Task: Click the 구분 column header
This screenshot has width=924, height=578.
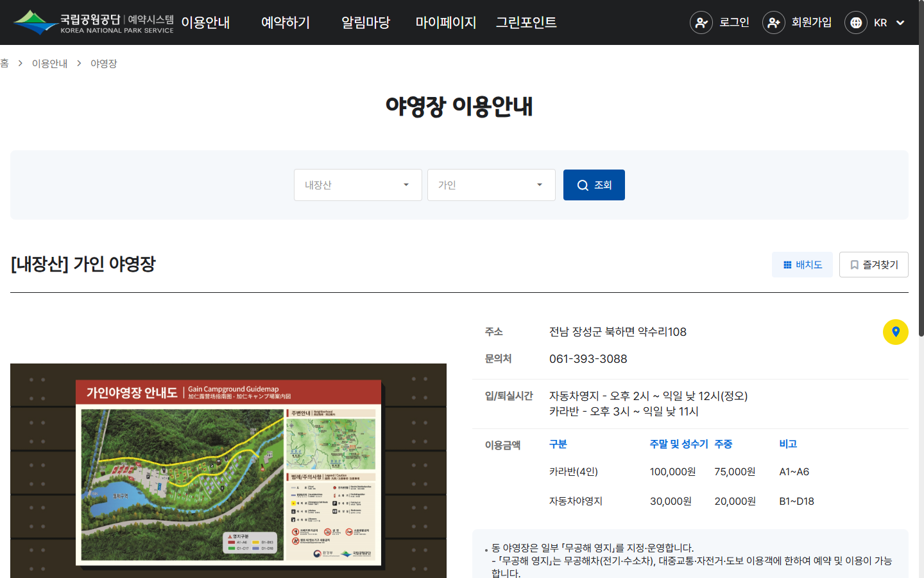Action: pyautogui.click(x=558, y=444)
